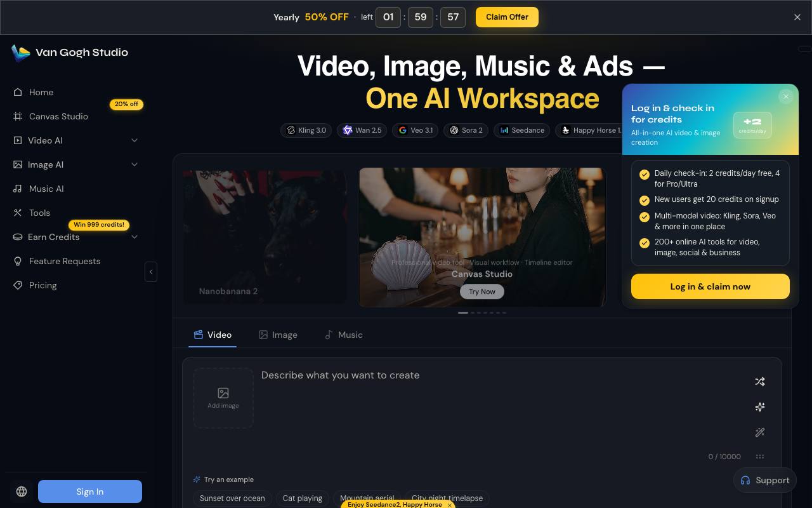This screenshot has height=508, width=812.
Task: Choose the Cat playing example
Action: pos(303,498)
